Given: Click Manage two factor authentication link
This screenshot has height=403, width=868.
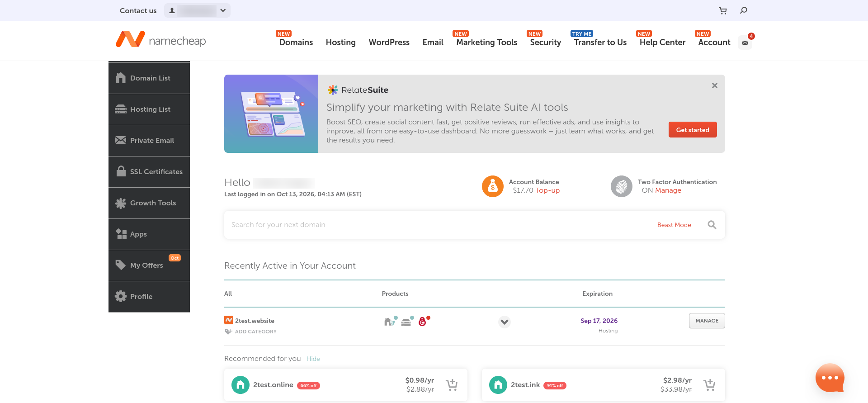Looking at the screenshot, I should 668,190.
